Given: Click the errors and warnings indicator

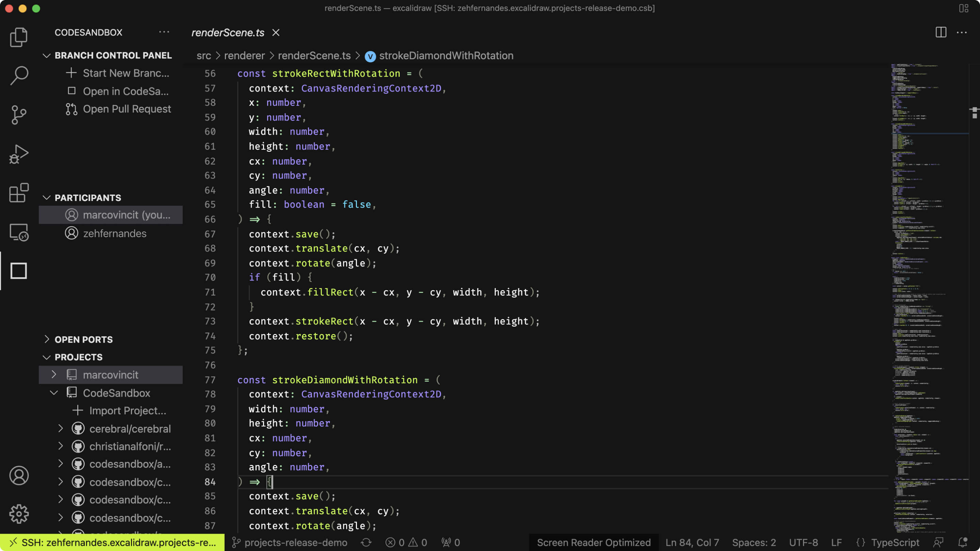Looking at the screenshot, I should [406, 542].
